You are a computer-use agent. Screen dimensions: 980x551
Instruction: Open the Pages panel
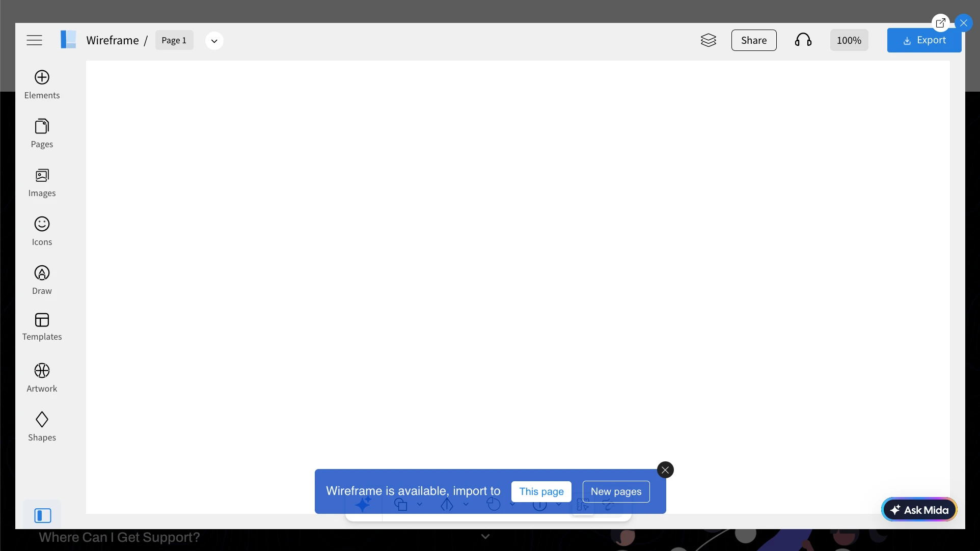[42, 132]
